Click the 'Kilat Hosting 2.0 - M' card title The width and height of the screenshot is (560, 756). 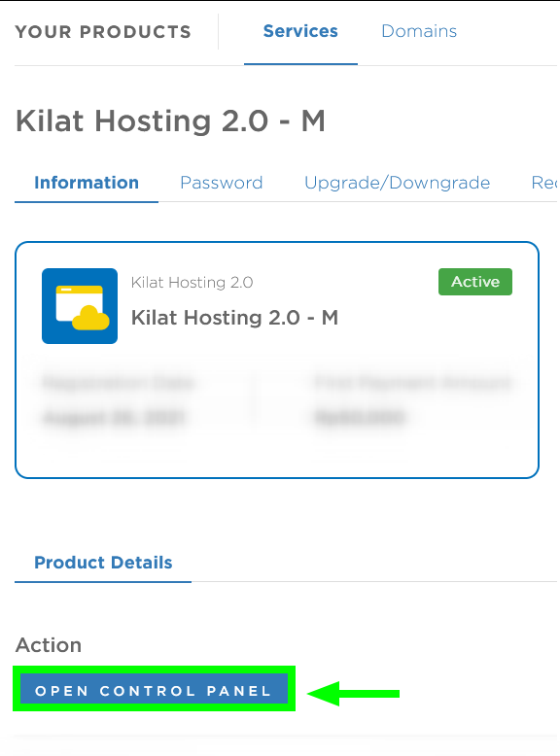click(234, 318)
